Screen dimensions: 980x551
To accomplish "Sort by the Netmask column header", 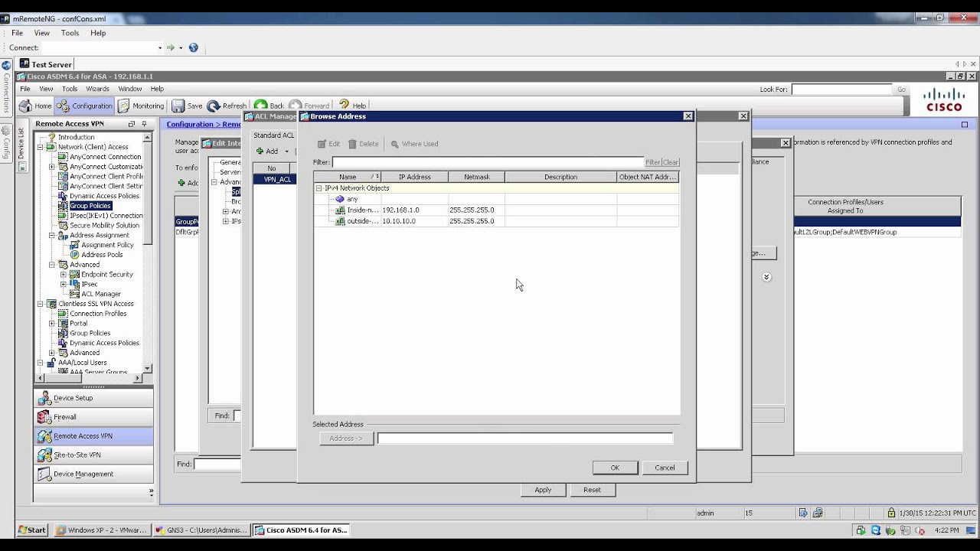I will click(476, 177).
